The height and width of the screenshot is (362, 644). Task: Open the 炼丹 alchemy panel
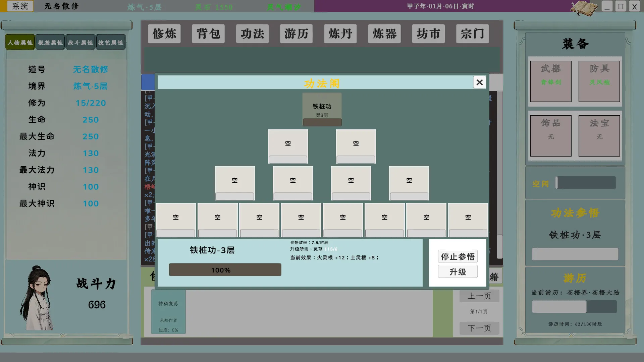pyautogui.click(x=340, y=34)
